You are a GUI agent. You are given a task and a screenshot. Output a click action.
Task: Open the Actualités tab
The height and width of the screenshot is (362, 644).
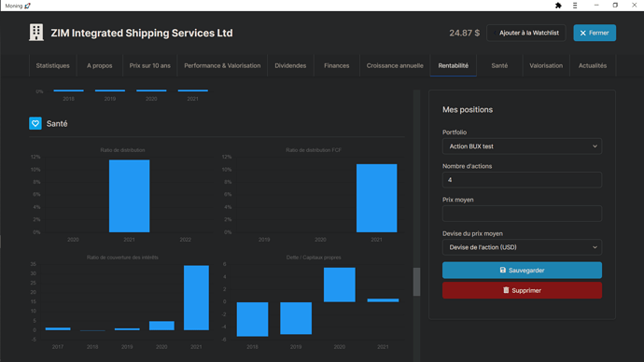tap(593, 65)
